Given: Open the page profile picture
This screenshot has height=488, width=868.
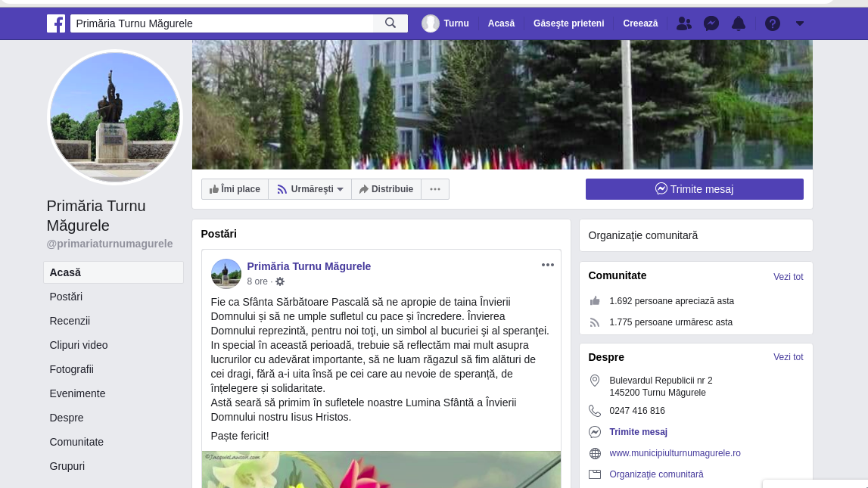Looking at the screenshot, I should (114, 117).
